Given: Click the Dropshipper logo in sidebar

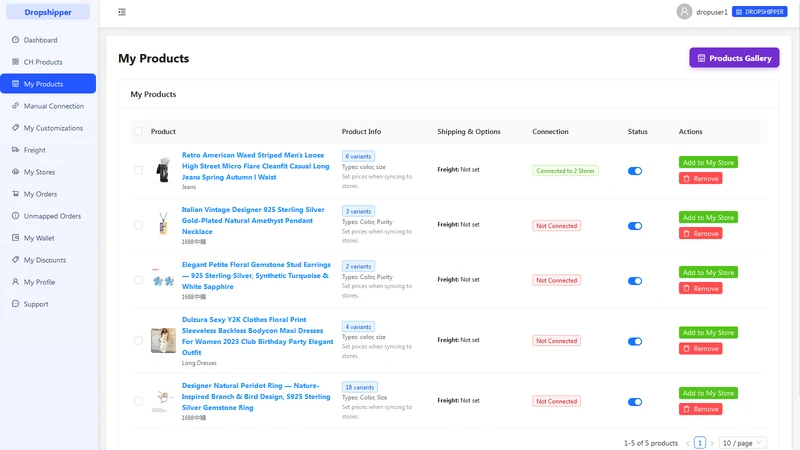Looking at the screenshot, I should tap(48, 12).
